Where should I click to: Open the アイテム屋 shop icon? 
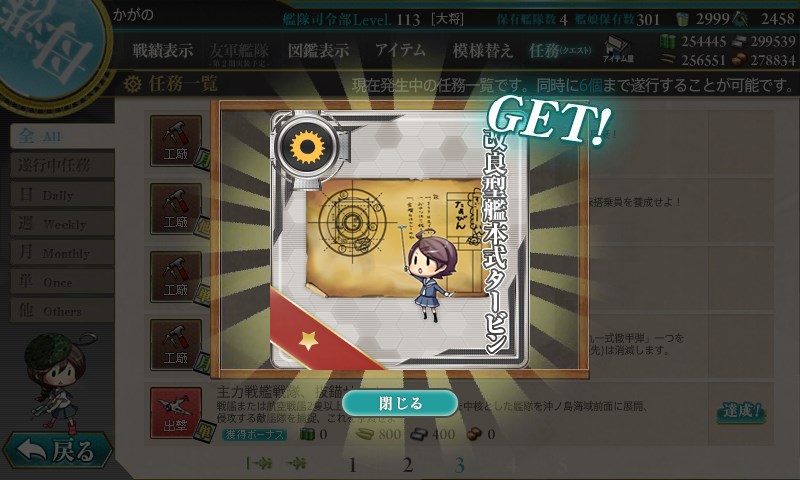(x=618, y=49)
